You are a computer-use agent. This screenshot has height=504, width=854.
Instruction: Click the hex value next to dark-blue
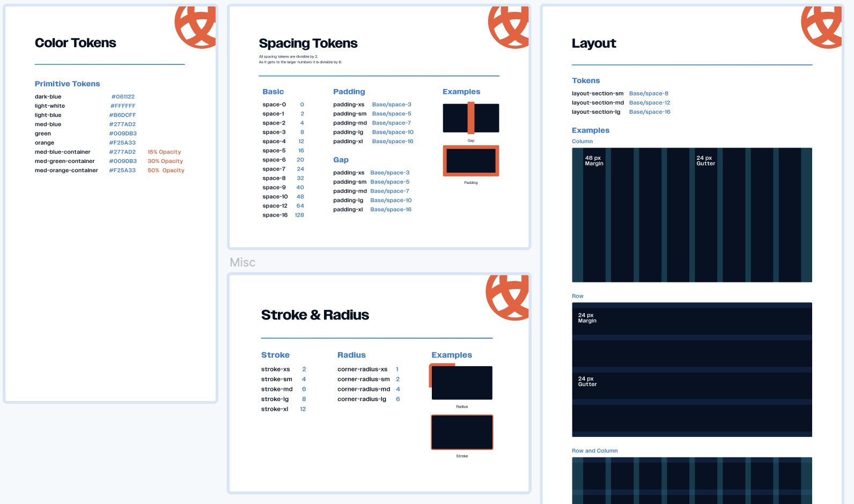pyautogui.click(x=123, y=97)
